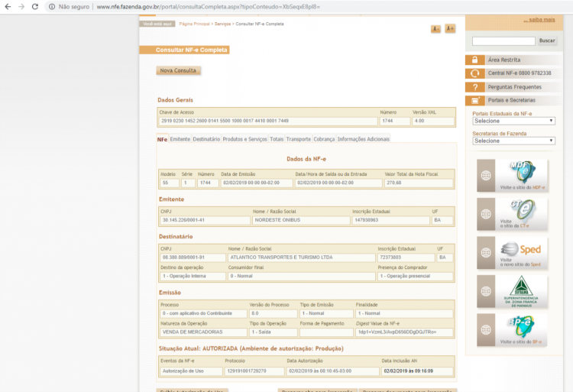
Task: Click the Página Principal breadcrumb
Action: click(x=194, y=24)
